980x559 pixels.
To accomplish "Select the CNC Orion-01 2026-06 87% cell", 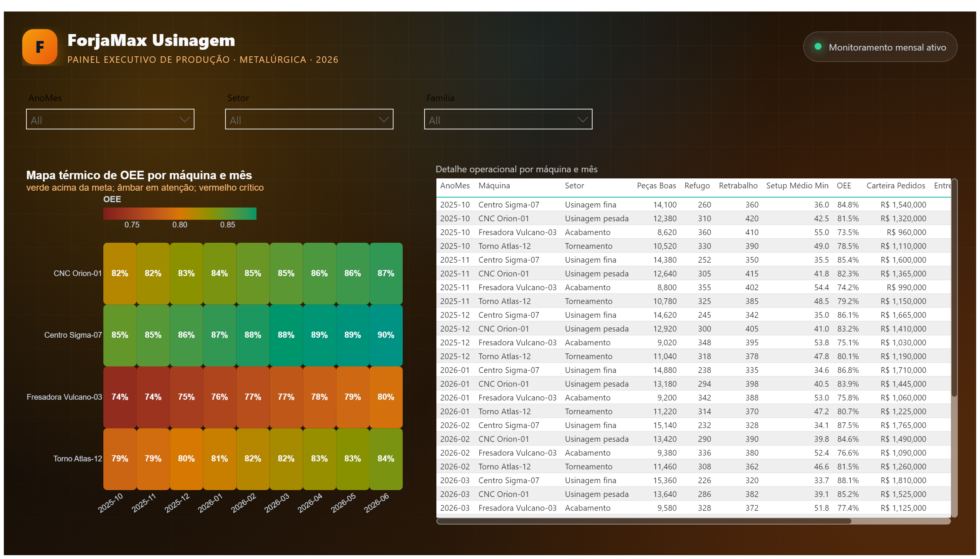I will (386, 273).
